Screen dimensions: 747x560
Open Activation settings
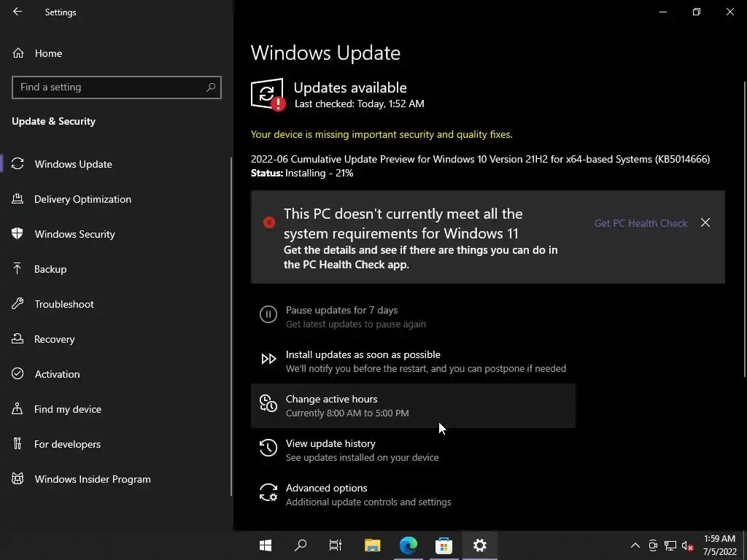click(116, 374)
